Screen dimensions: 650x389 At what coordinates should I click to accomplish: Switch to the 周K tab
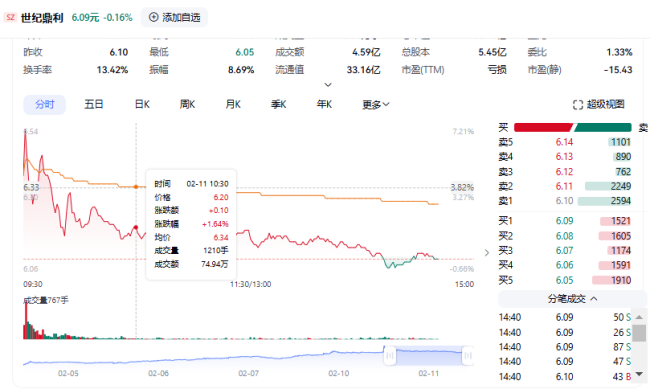coord(187,105)
